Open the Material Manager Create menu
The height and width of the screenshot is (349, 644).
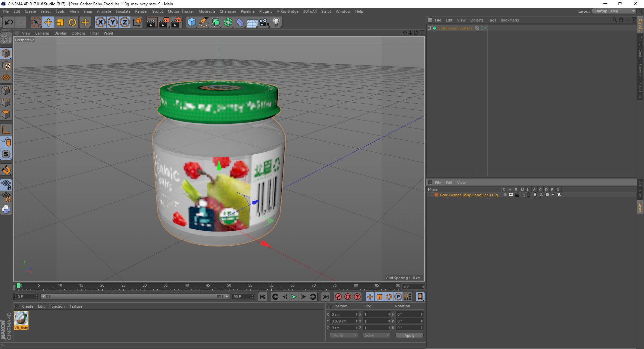click(28, 306)
